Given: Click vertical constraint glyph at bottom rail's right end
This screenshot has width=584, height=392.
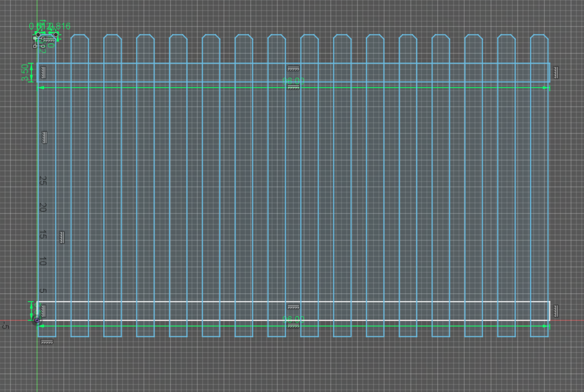Looking at the screenshot, I should tap(555, 310).
